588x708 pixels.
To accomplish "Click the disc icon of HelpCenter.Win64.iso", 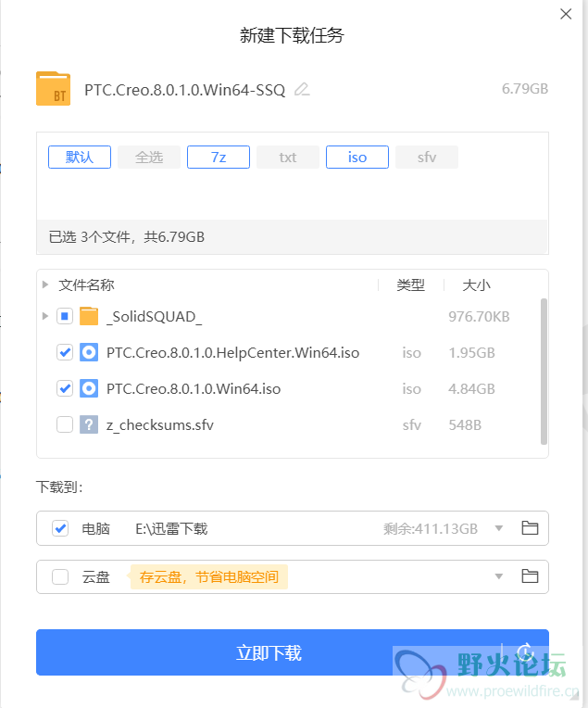I will pyautogui.click(x=89, y=352).
